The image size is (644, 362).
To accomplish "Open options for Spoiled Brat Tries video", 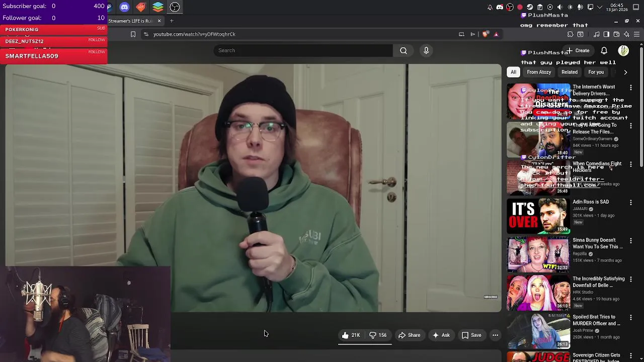I will click(630, 318).
